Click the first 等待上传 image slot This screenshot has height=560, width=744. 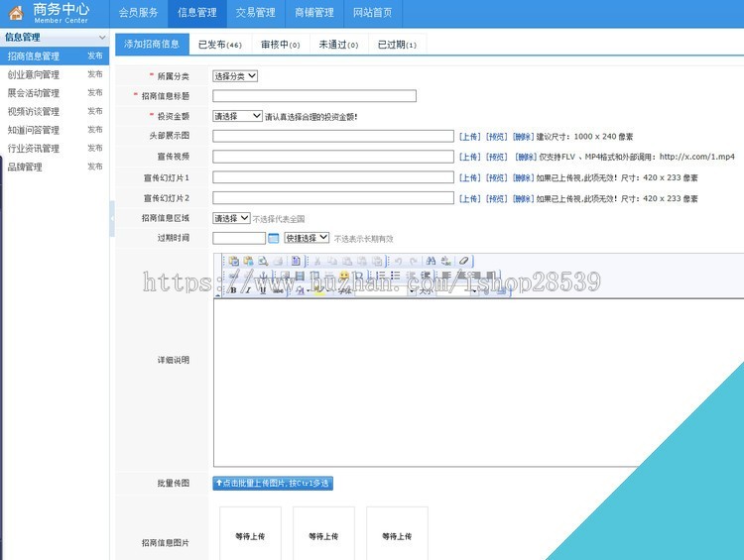250,533
